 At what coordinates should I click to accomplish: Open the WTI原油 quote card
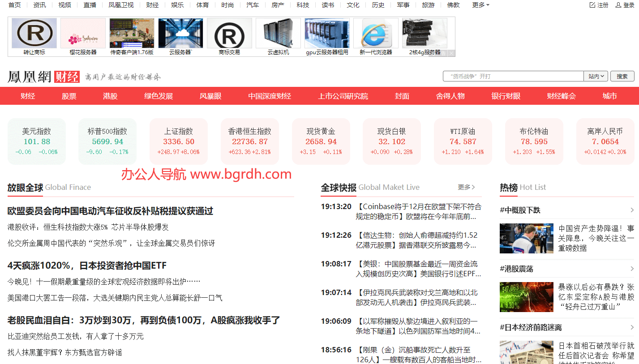463,141
